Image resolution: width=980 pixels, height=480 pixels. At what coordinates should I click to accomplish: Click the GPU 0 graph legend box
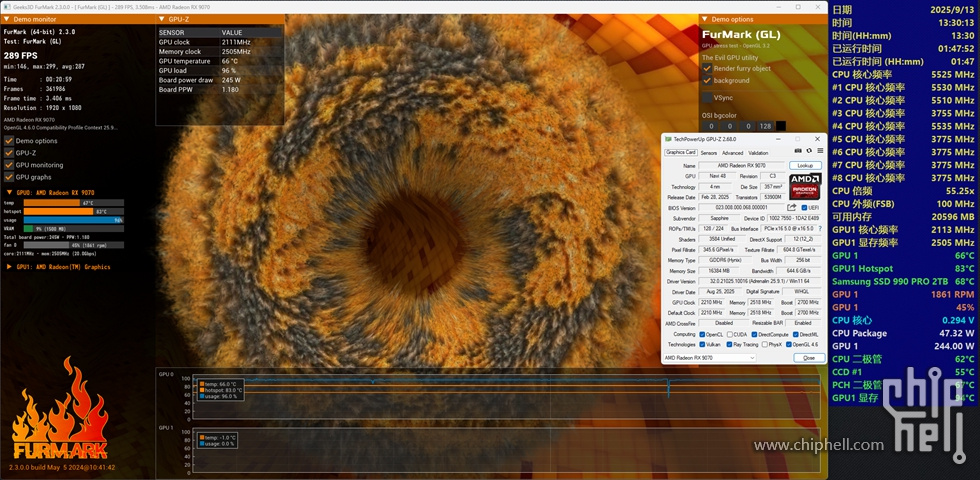point(219,390)
